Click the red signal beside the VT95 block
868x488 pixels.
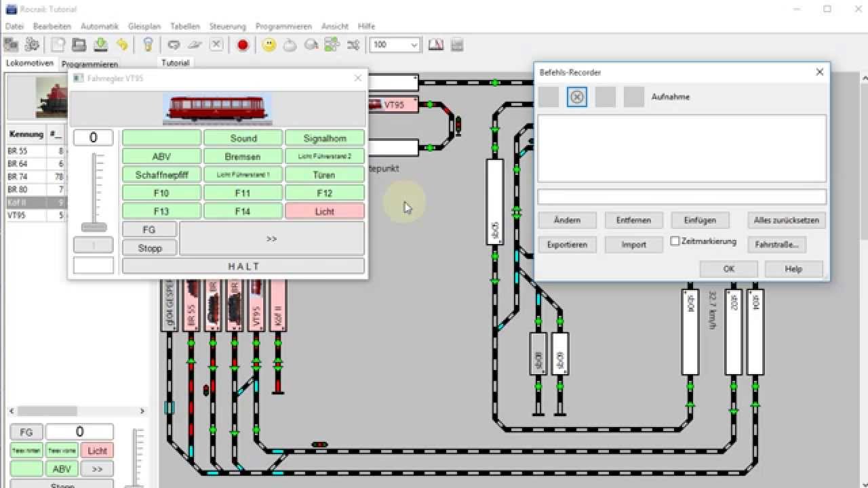458,124
